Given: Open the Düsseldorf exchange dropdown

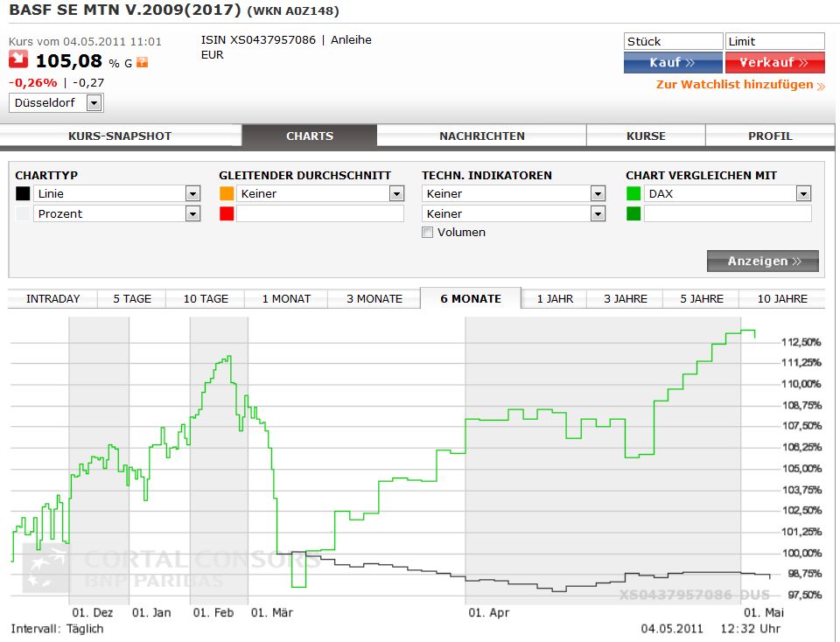Looking at the screenshot, I should click(x=94, y=103).
